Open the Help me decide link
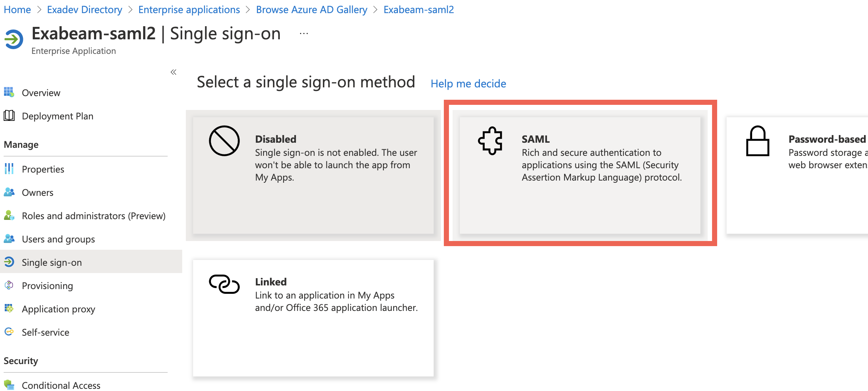Viewport: 868px width, 391px height. point(468,84)
